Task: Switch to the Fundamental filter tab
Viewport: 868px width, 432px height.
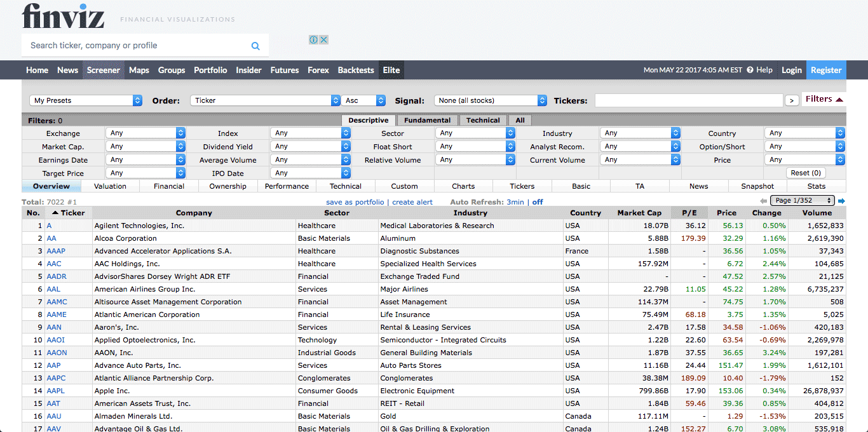Action: point(428,120)
